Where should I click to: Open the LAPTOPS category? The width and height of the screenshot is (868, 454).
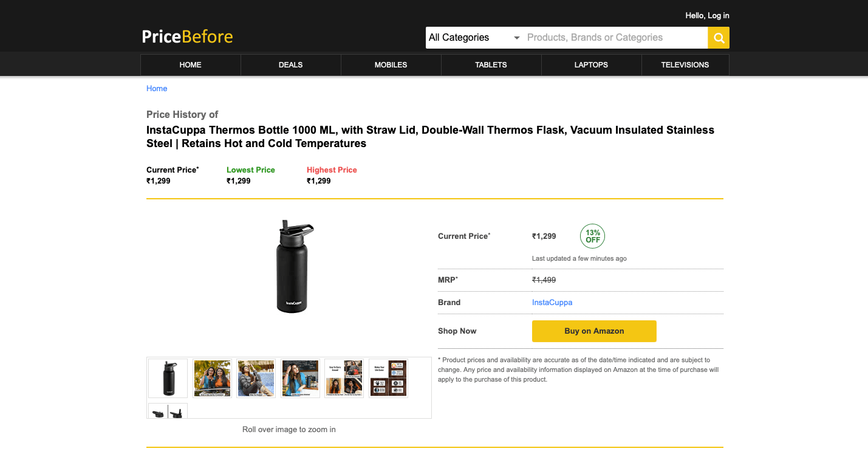click(590, 64)
